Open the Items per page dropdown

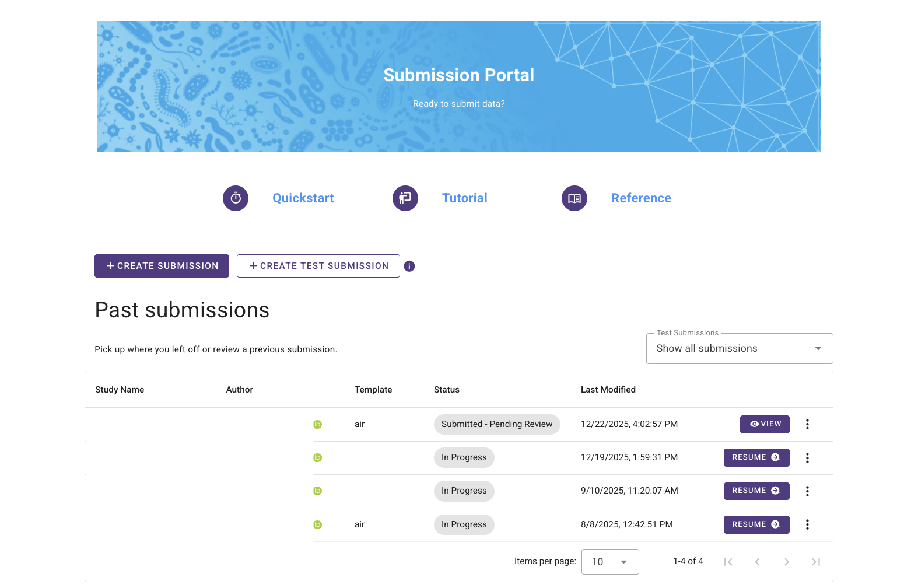point(609,562)
